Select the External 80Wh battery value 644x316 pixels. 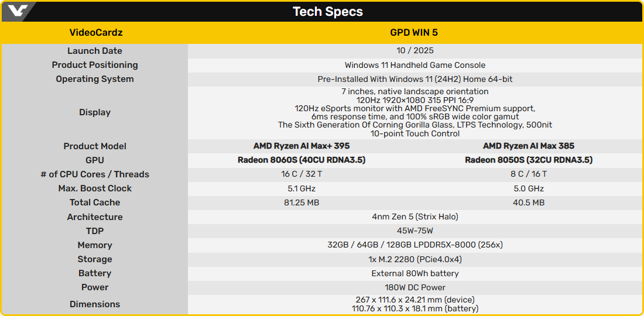tap(415, 273)
